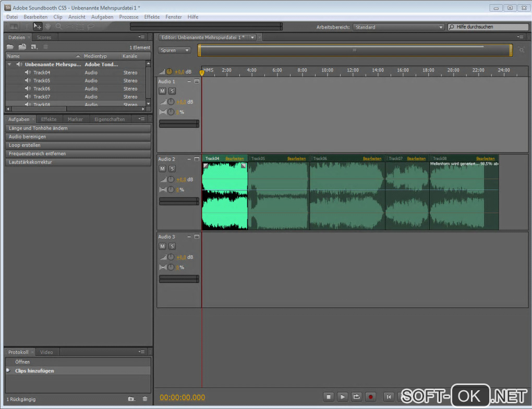Select the Lasso tool

(x=91, y=27)
